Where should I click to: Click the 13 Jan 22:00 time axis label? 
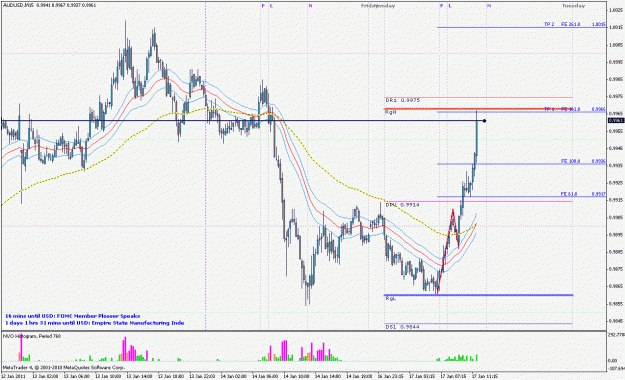pos(202,376)
